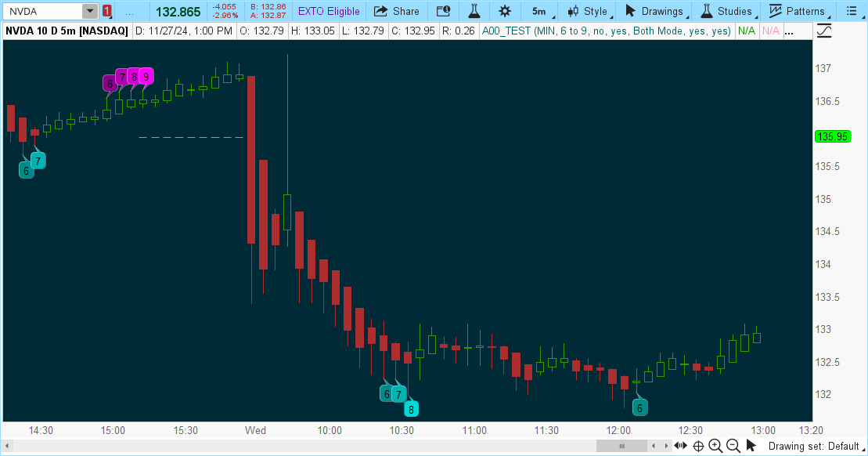Image resolution: width=868 pixels, height=456 pixels.
Task: Click the far-left scrollbar arrow
Action: coord(7,446)
